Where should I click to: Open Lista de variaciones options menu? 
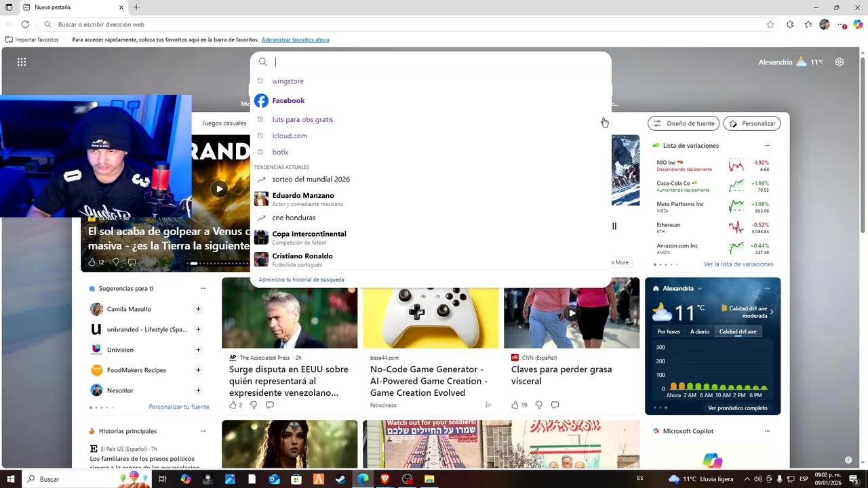pyautogui.click(x=767, y=146)
